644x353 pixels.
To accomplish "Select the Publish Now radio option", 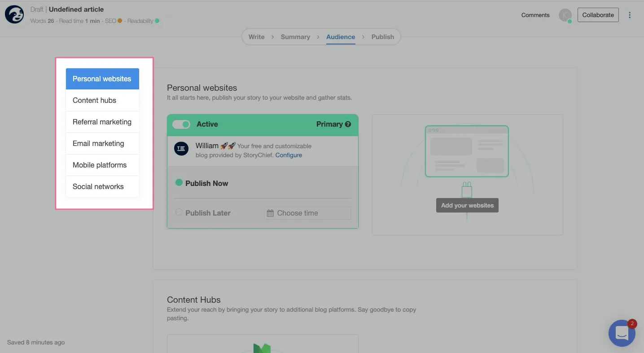I will (x=179, y=183).
